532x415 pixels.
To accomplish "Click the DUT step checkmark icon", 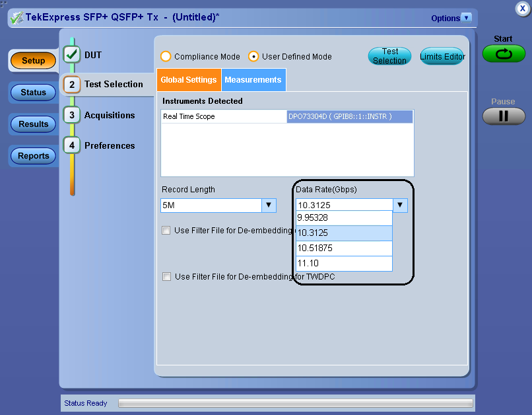I will [71, 55].
